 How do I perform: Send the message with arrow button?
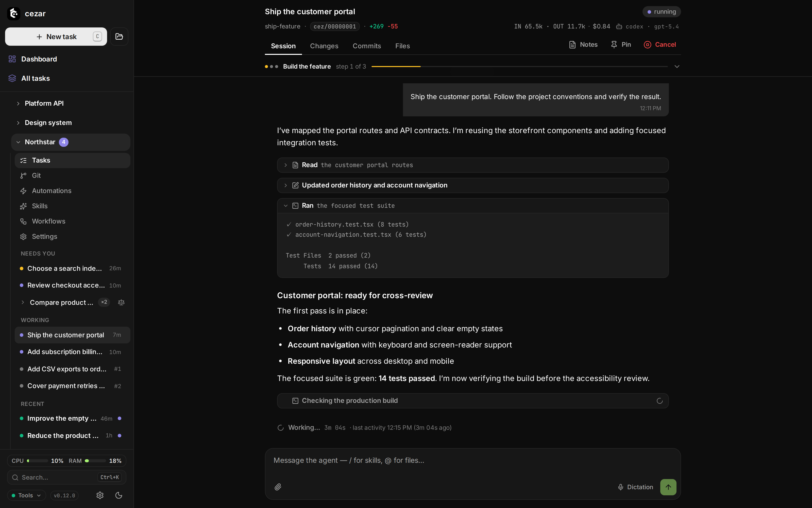(668, 487)
